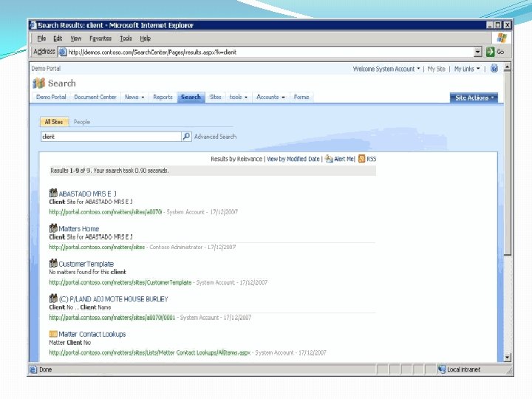
Task: Open the Matters Home result
Action: [x=79, y=228]
